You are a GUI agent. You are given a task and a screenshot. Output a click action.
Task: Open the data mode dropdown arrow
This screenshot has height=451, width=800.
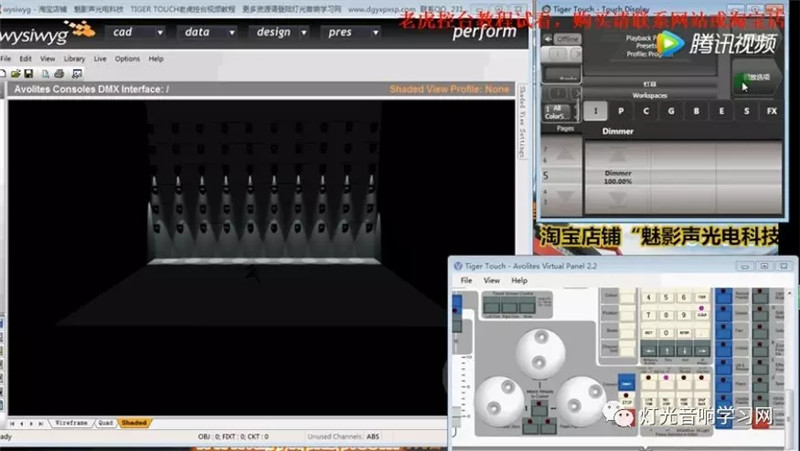[232, 32]
